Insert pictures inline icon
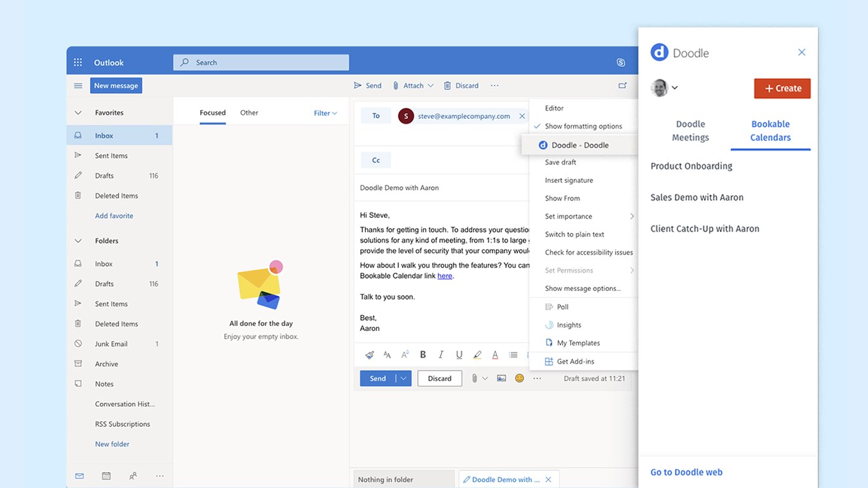This screenshot has height=488, width=868. point(501,379)
